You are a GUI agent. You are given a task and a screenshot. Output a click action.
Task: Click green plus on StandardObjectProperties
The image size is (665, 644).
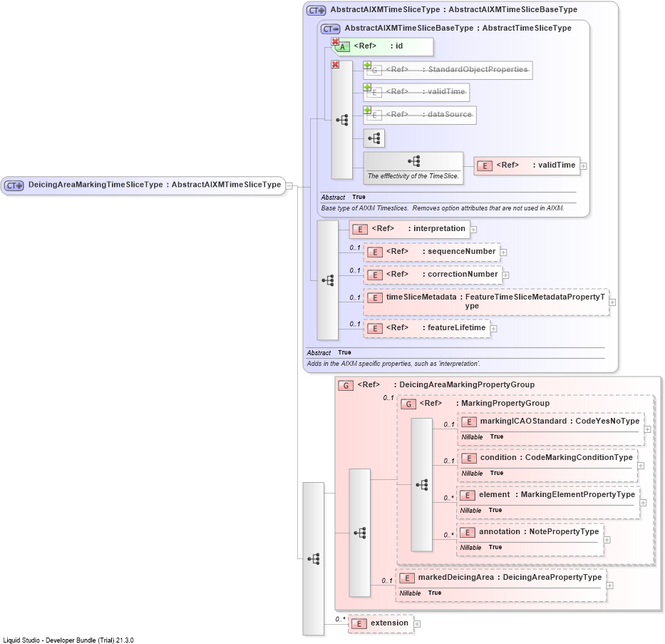click(367, 65)
